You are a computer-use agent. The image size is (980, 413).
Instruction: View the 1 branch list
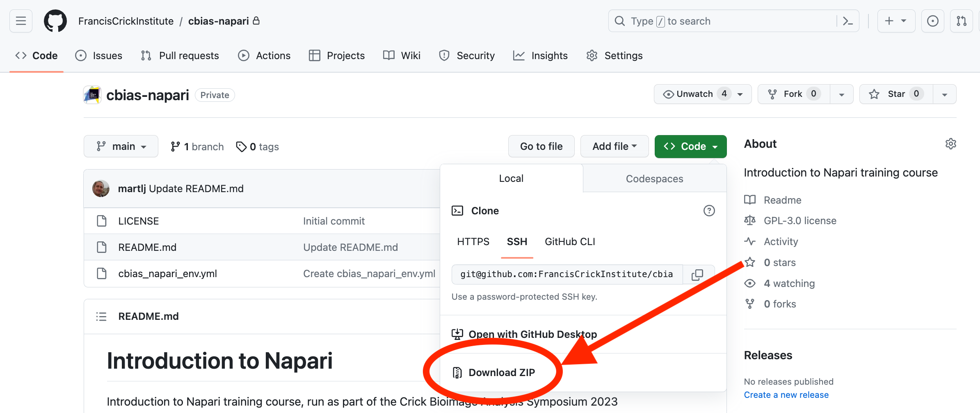[x=197, y=147]
